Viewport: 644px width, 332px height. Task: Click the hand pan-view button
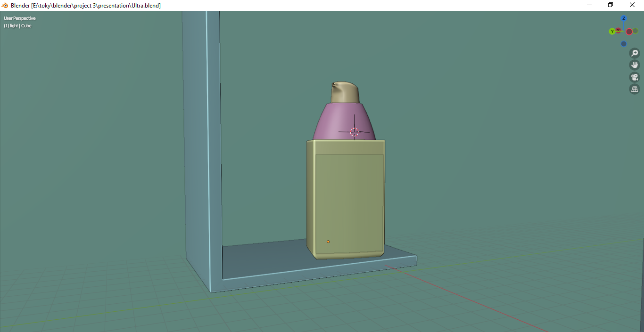(x=635, y=65)
